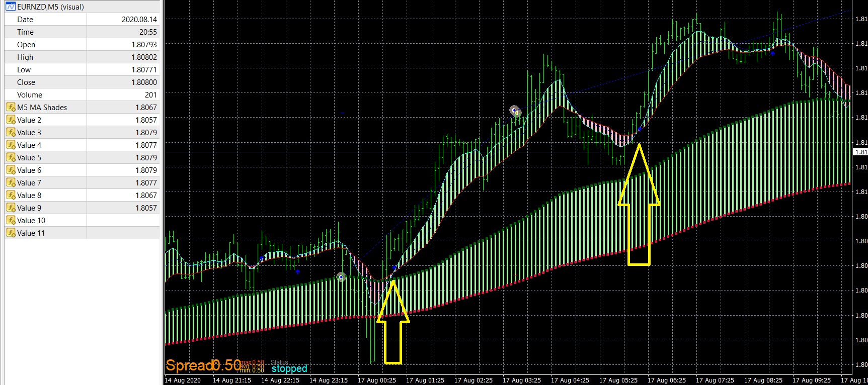Click the '17 Aug 09:25' time axis label

pos(812,380)
